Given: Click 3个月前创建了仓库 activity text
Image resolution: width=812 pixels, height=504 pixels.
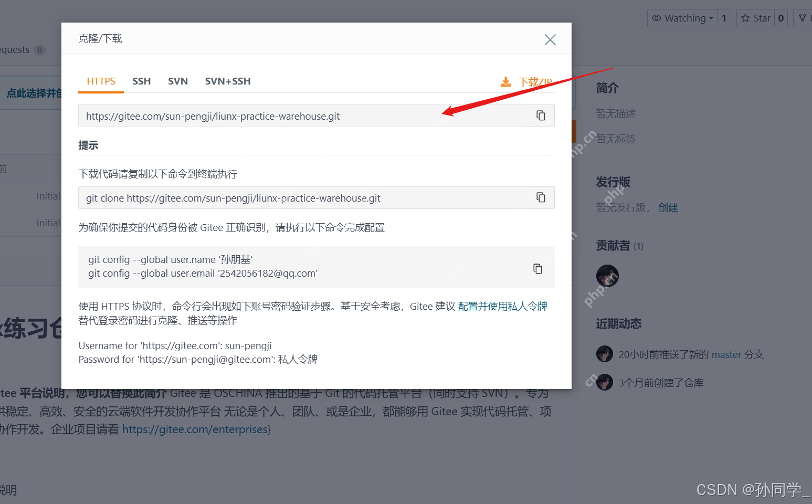Looking at the screenshot, I should tap(661, 383).
